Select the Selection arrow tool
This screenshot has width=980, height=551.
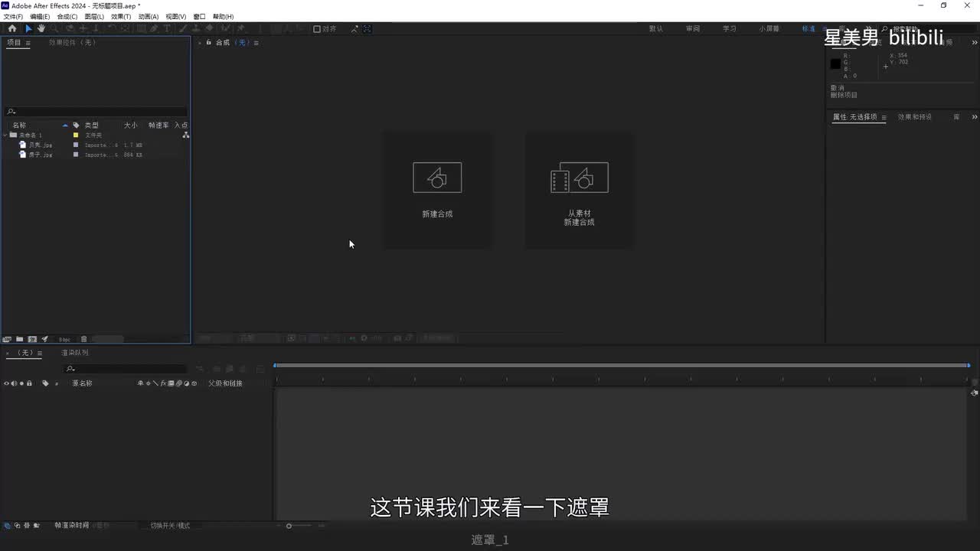pyautogui.click(x=28, y=28)
